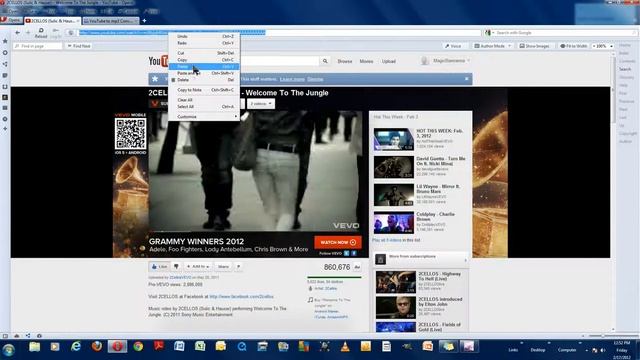Open the video statistics button beside view count
Image resolution: width=640 pixels, height=360 pixels.
coord(357,267)
